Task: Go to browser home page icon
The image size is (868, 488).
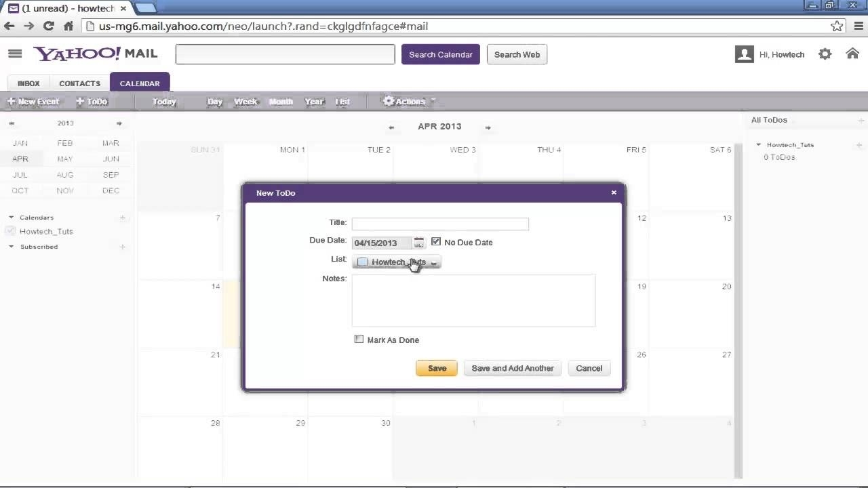Action: [68, 26]
